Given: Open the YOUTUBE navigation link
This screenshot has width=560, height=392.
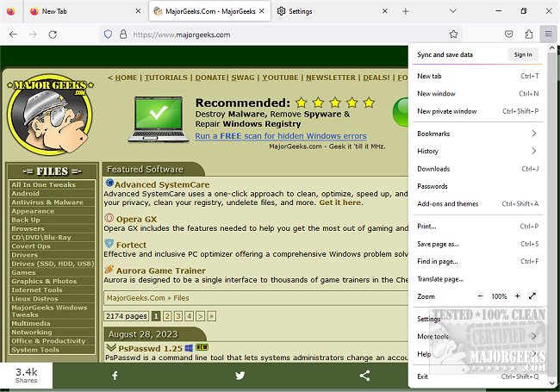Looking at the screenshot, I should point(280,78).
